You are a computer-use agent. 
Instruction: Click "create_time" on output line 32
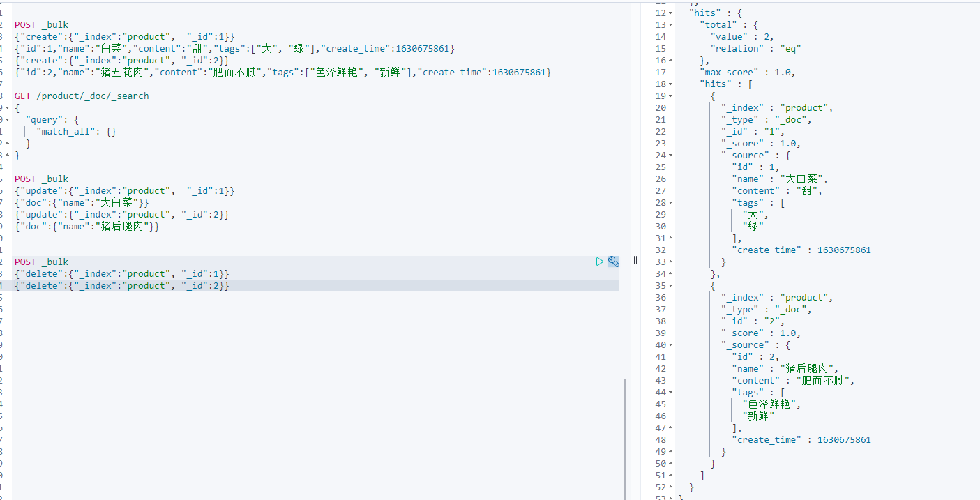[801, 250]
